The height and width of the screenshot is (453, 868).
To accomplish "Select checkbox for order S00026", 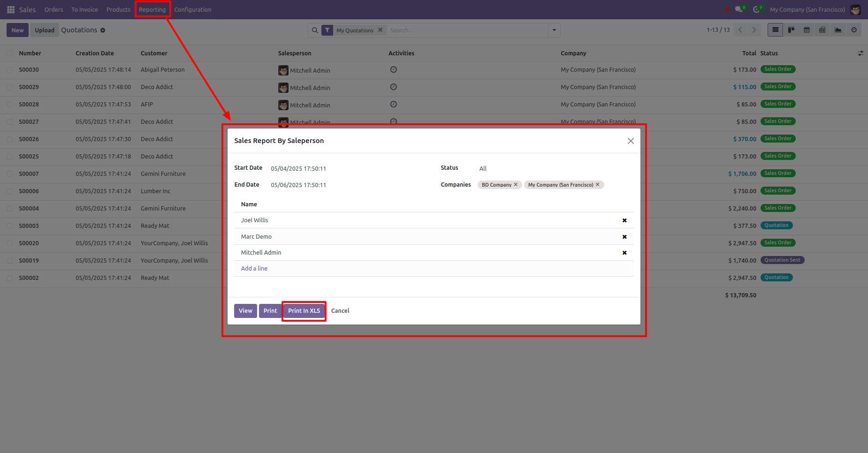I will coord(10,139).
